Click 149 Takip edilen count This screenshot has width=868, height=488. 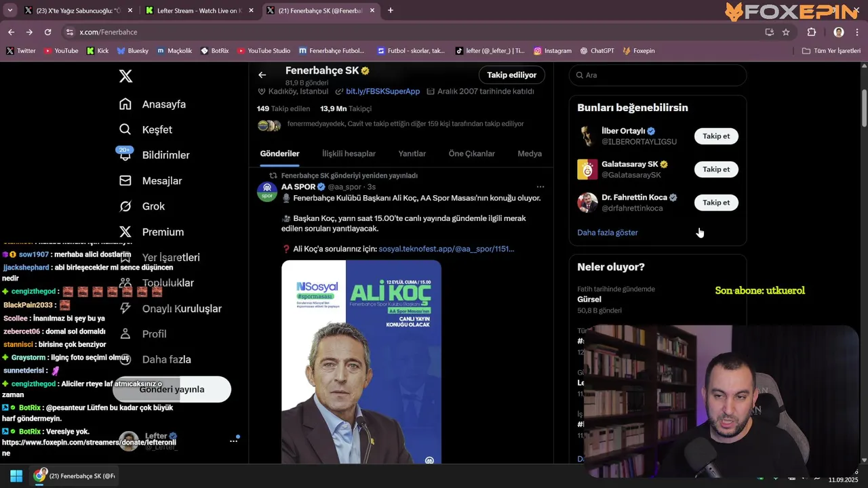click(x=283, y=108)
